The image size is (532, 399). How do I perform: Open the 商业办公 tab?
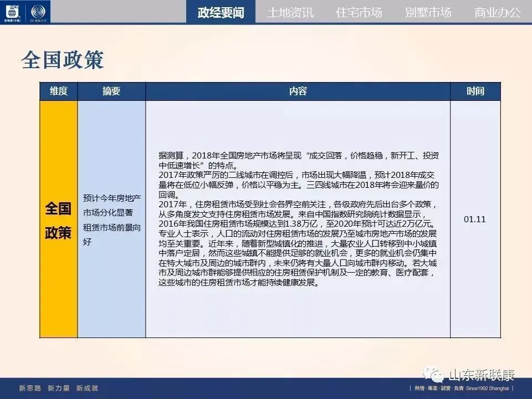(x=497, y=12)
